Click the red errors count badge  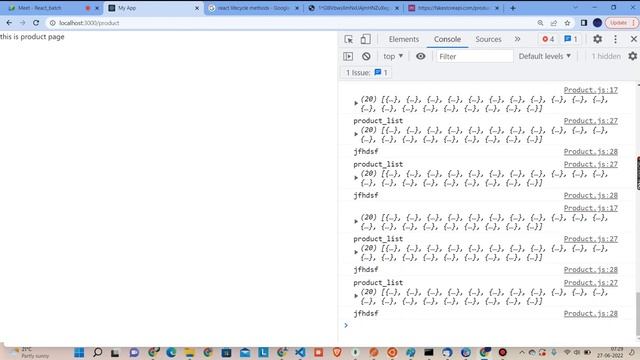click(x=548, y=39)
